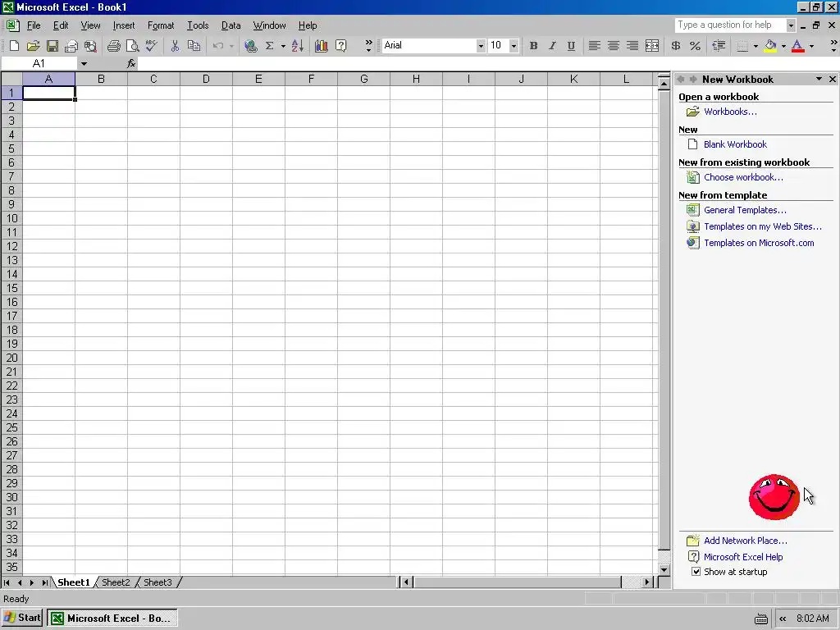Open the New Workbook task pane menu arrow

pos(819,80)
